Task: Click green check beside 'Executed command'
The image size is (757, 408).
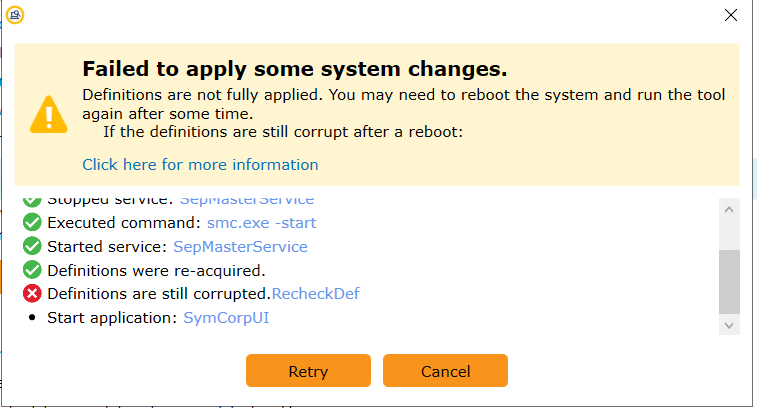Action: 32,222
